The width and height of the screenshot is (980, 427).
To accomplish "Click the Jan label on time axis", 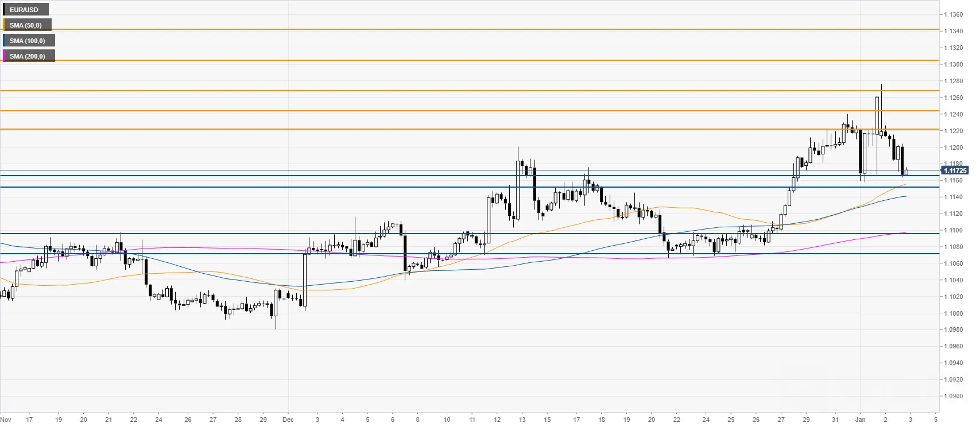I will click(x=860, y=420).
